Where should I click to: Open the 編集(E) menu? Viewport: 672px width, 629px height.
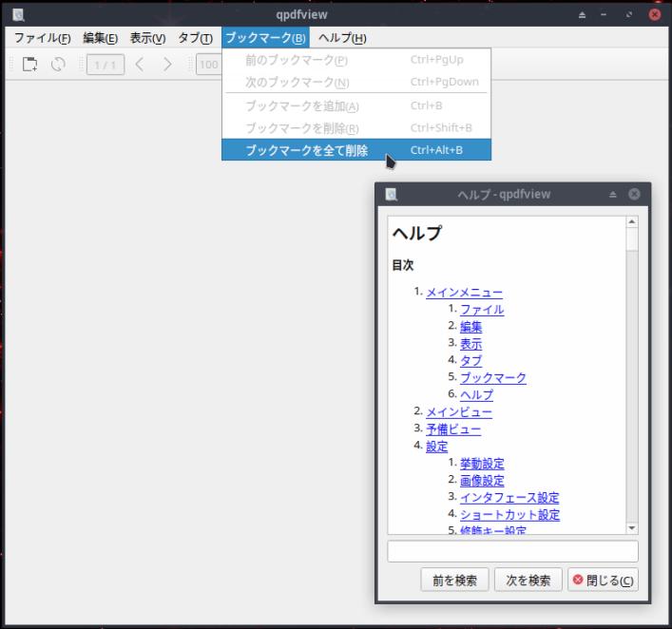101,38
